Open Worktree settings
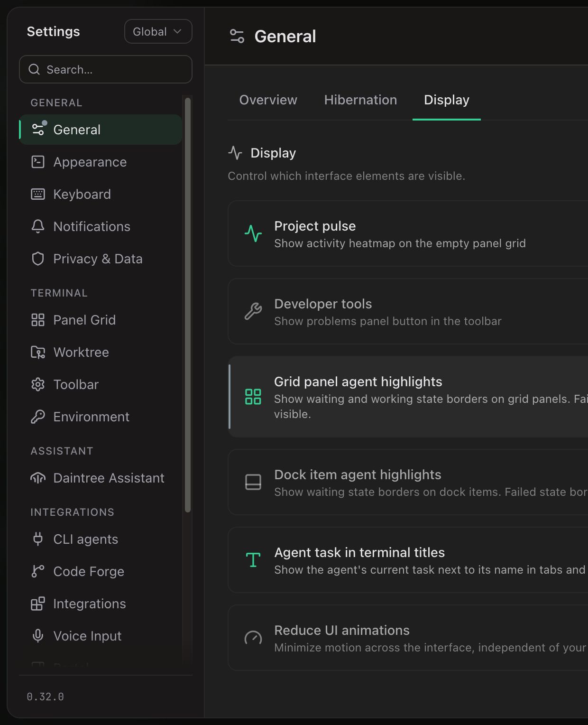The height and width of the screenshot is (725, 588). coord(101,352)
